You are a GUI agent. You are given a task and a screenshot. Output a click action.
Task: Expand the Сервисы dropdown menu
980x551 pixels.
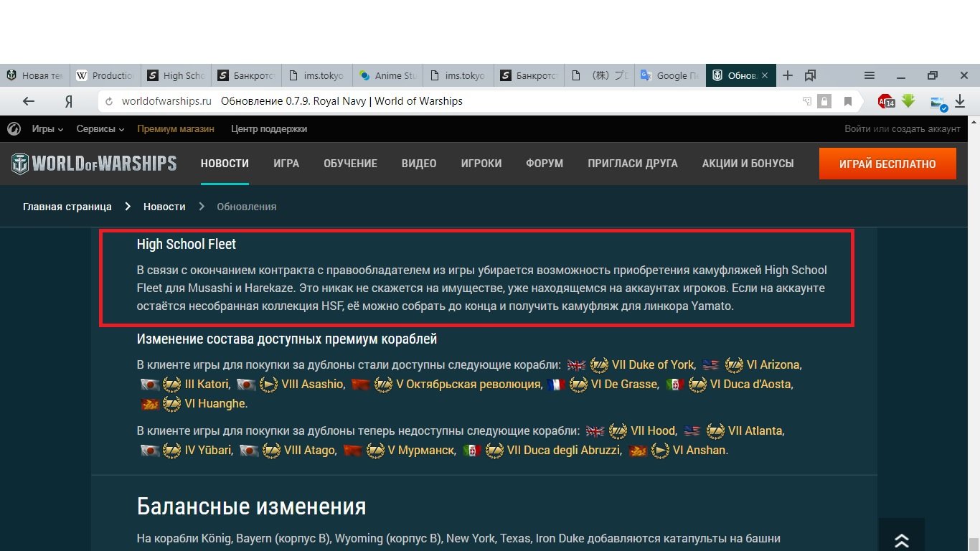100,129
